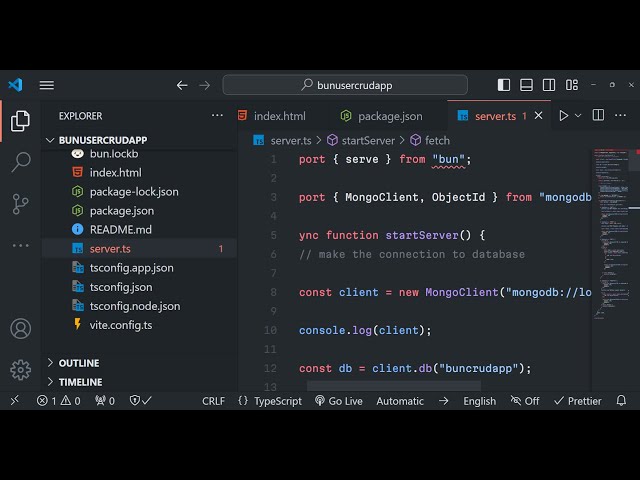The width and height of the screenshot is (640, 480).
Task: Toggle the bottom Panel layout button
Action: point(524,85)
